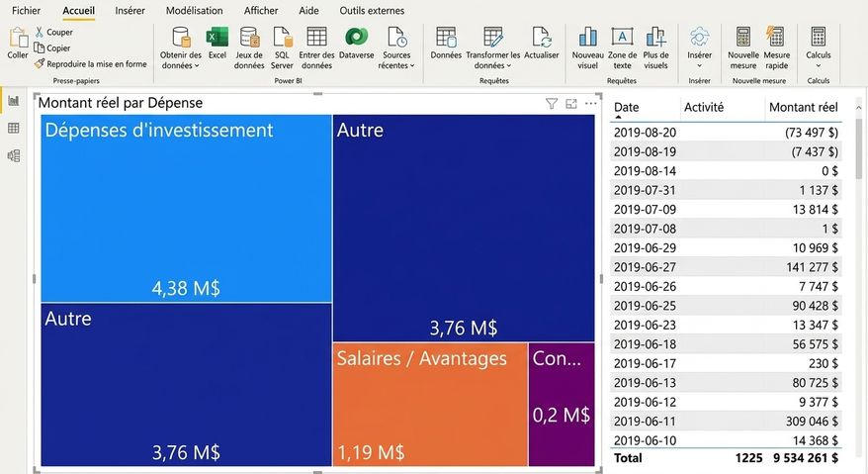Open the Dataverse connector
The height and width of the screenshot is (474, 868).
click(x=357, y=44)
